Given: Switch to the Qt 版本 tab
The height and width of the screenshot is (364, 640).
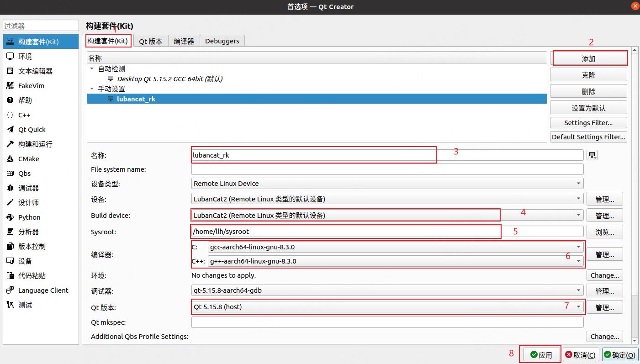Looking at the screenshot, I should pyautogui.click(x=151, y=41).
